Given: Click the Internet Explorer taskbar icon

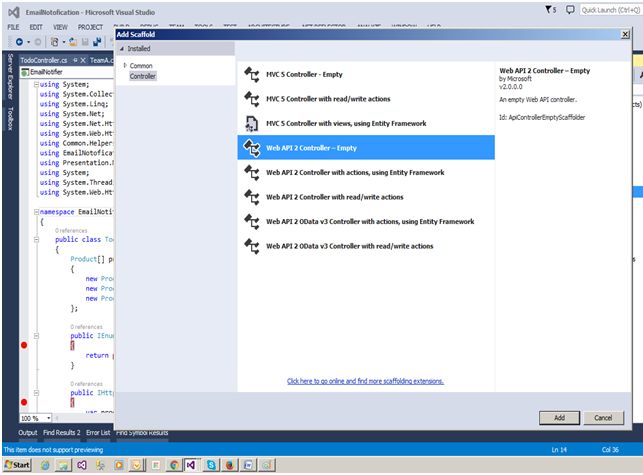Looking at the screenshot, I should point(45,465).
